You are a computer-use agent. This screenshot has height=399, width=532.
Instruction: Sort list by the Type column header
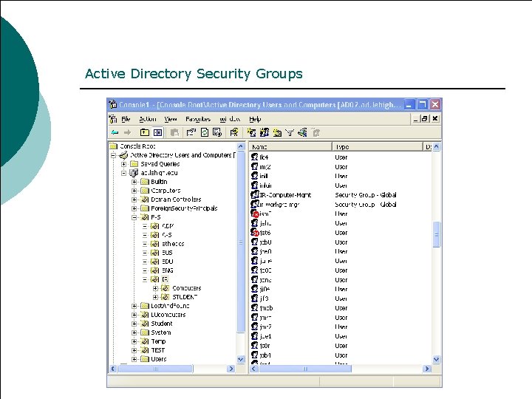point(378,146)
